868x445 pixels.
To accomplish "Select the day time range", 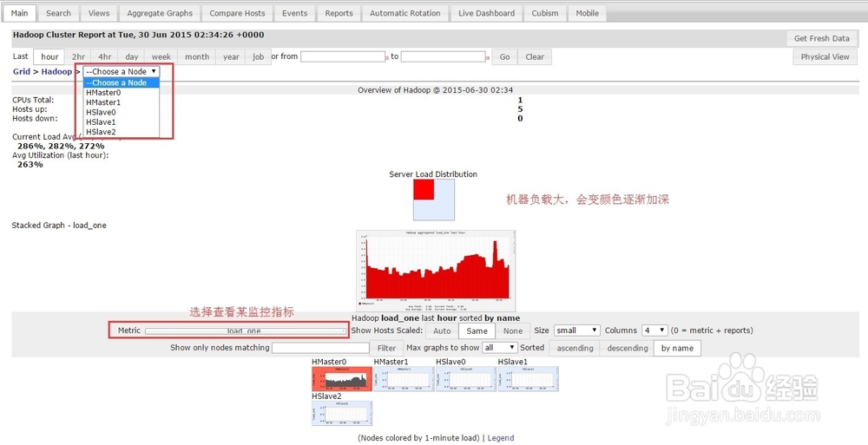I will pyautogui.click(x=131, y=56).
